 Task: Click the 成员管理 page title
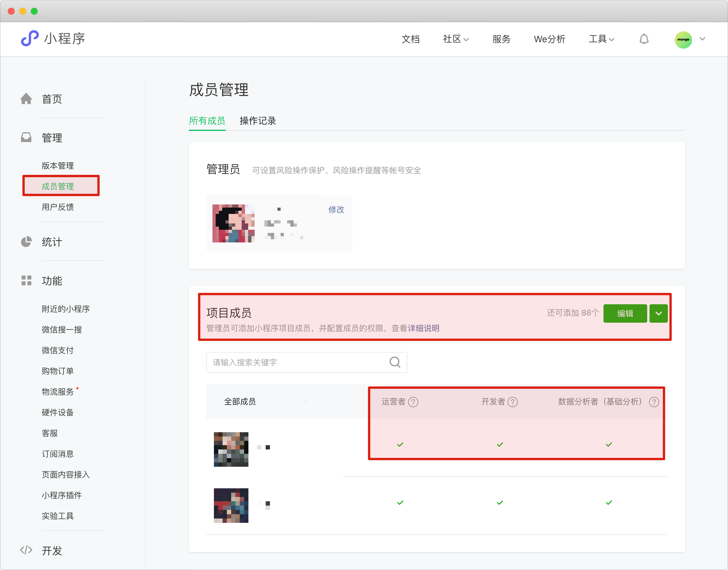[219, 90]
